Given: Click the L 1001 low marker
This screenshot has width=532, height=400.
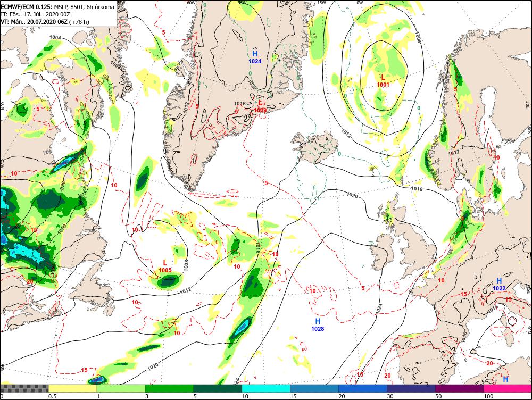Looking at the screenshot, I should pyautogui.click(x=383, y=80).
